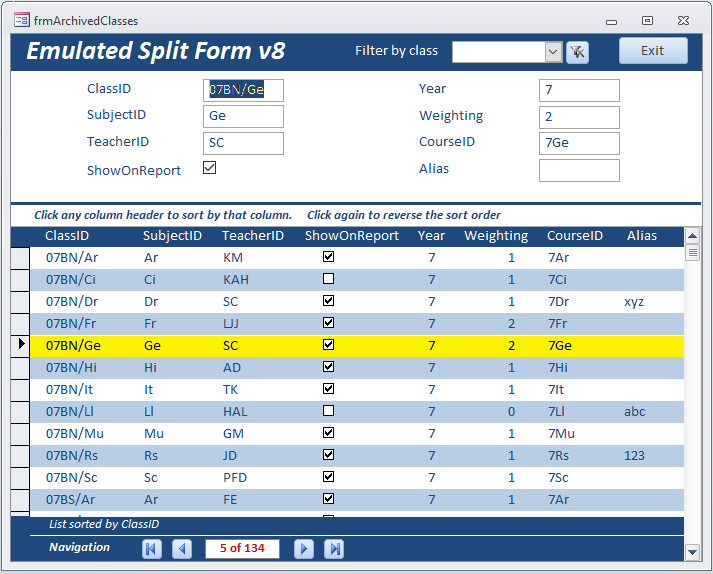
Task: Click teacher KAH in row 07BN/Ci
Action: 236,280
